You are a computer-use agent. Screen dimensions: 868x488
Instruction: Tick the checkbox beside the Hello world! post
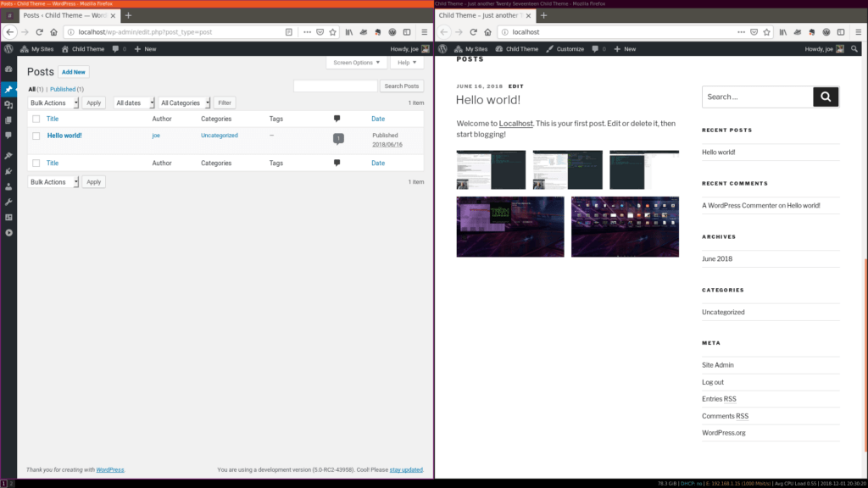point(36,135)
